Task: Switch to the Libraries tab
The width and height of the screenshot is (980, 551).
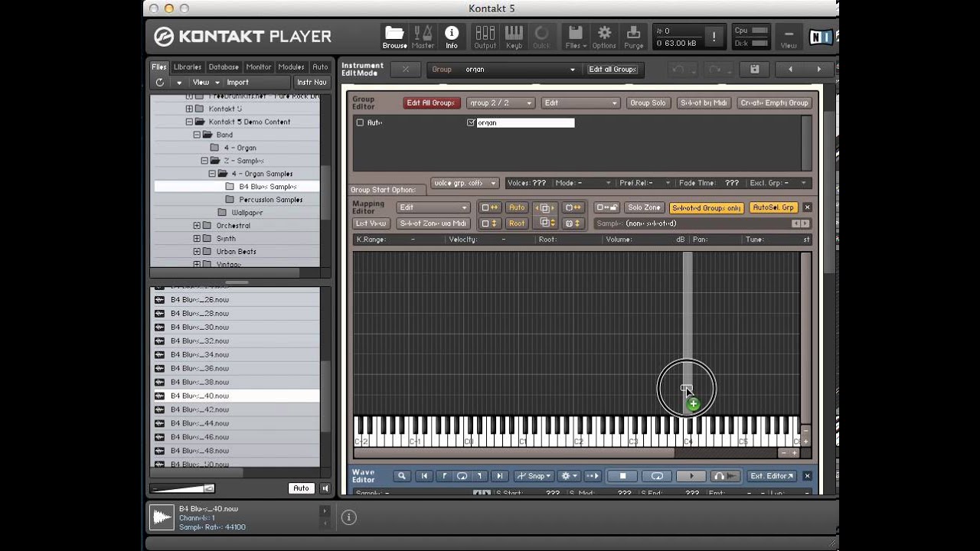Action: point(187,67)
